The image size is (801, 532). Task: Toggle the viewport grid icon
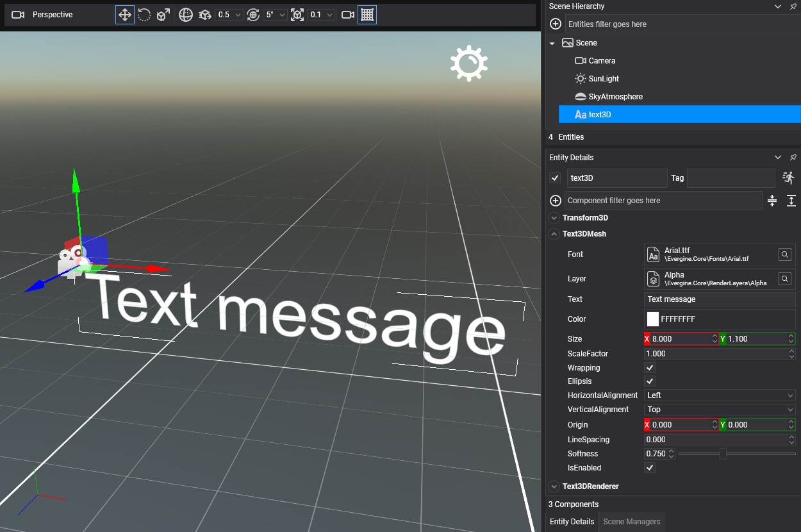[367, 15]
